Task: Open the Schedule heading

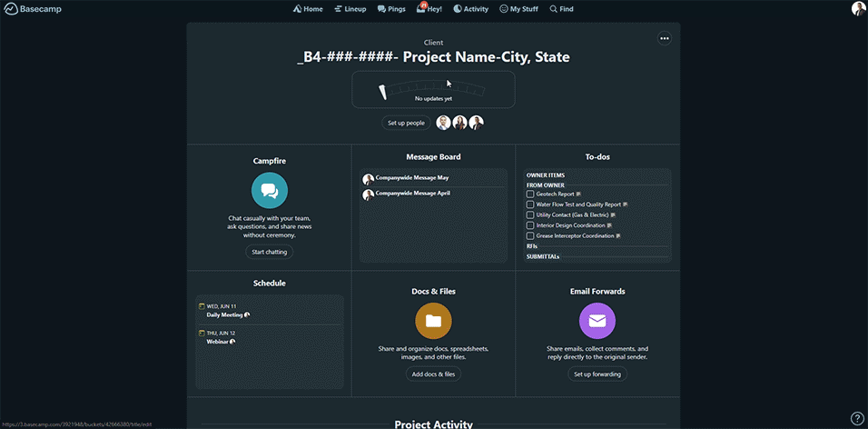Action: pyautogui.click(x=270, y=284)
